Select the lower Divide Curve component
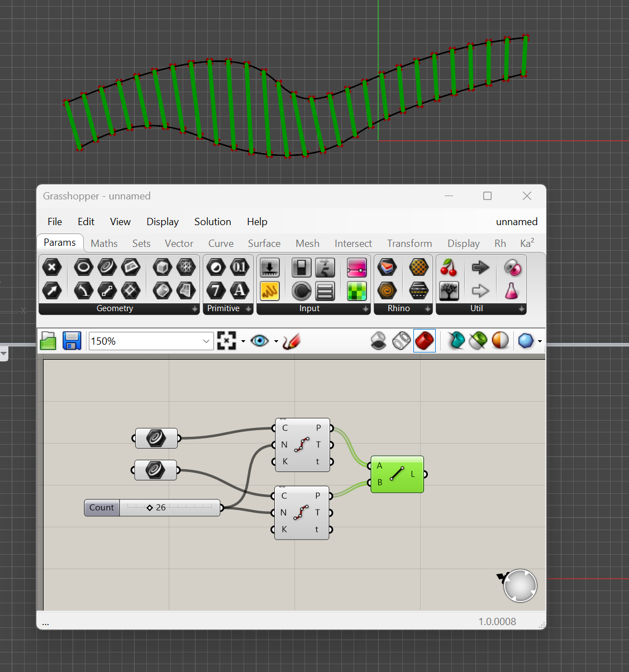Viewport: 629px width, 672px height. coord(302,512)
